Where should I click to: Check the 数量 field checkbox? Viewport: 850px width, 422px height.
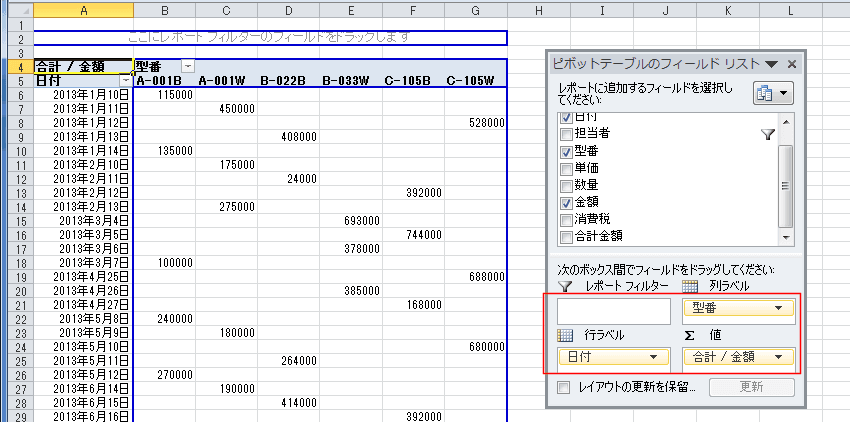click(x=566, y=186)
